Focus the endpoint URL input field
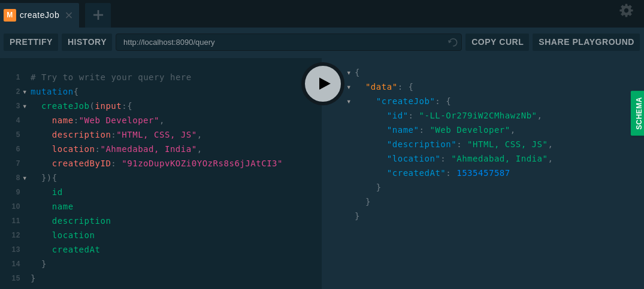 282,42
